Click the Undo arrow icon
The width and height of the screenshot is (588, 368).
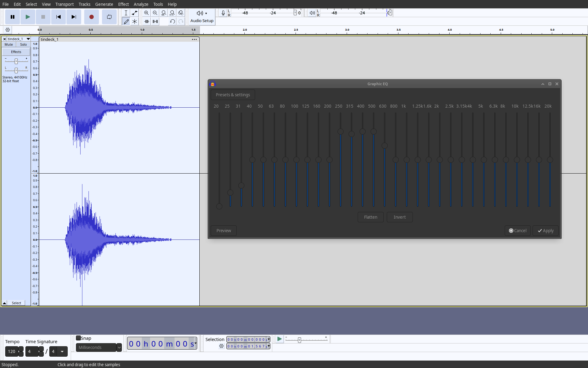172,21
